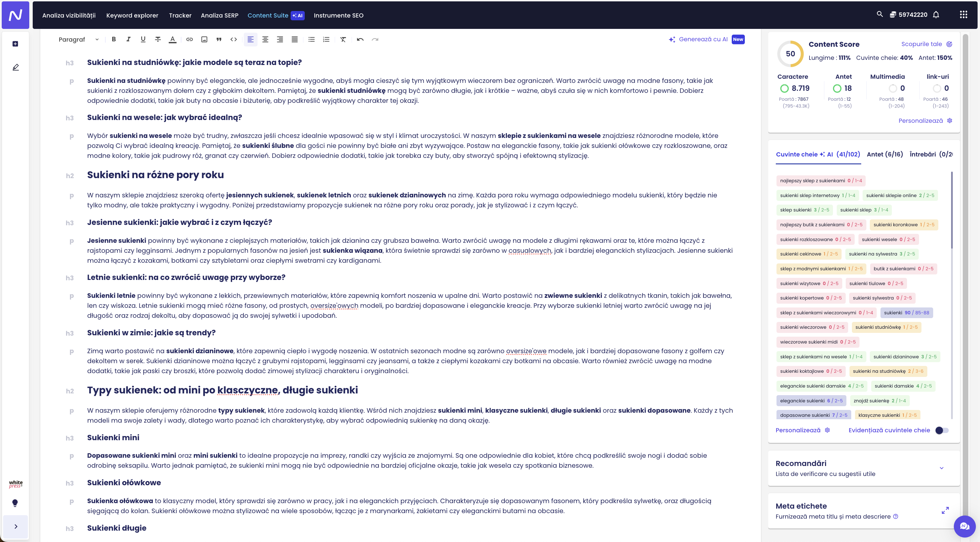Click the lightbulb icon in left sidebar

click(15, 503)
